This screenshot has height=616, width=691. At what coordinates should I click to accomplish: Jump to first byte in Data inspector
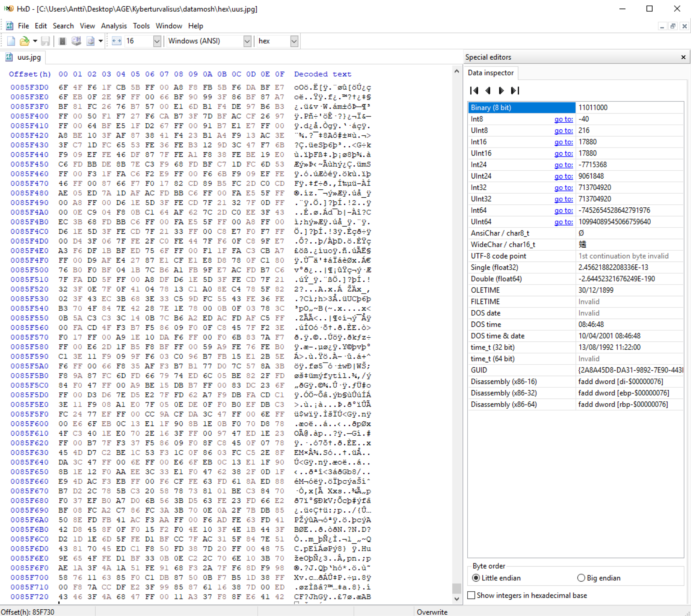(x=474, y=90)
